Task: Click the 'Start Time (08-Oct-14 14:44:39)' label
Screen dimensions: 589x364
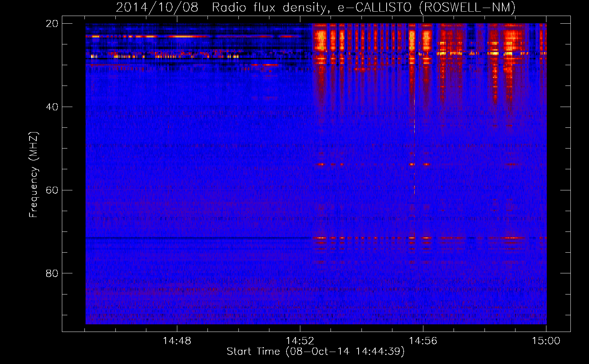Action: [316, 352]
